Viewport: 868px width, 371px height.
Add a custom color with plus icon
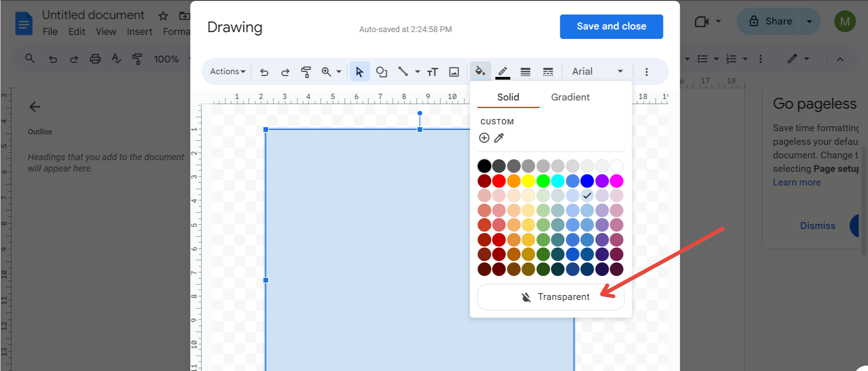484,138
